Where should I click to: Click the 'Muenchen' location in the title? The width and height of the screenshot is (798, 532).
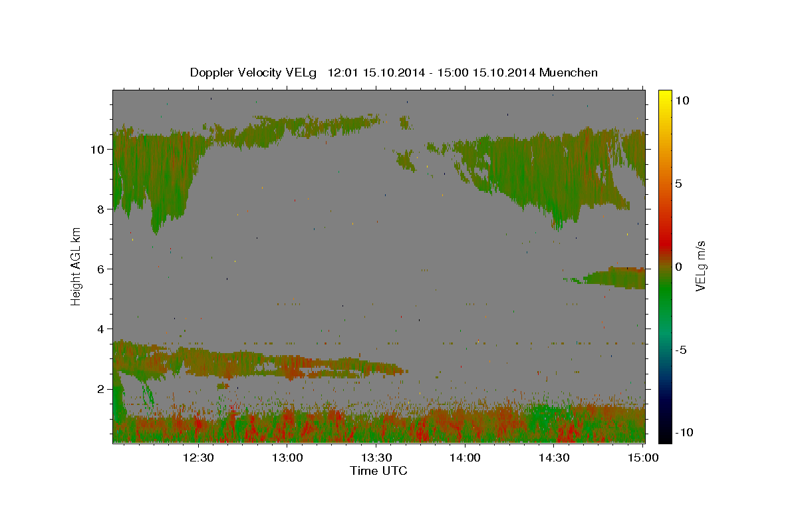pos(569,72)
